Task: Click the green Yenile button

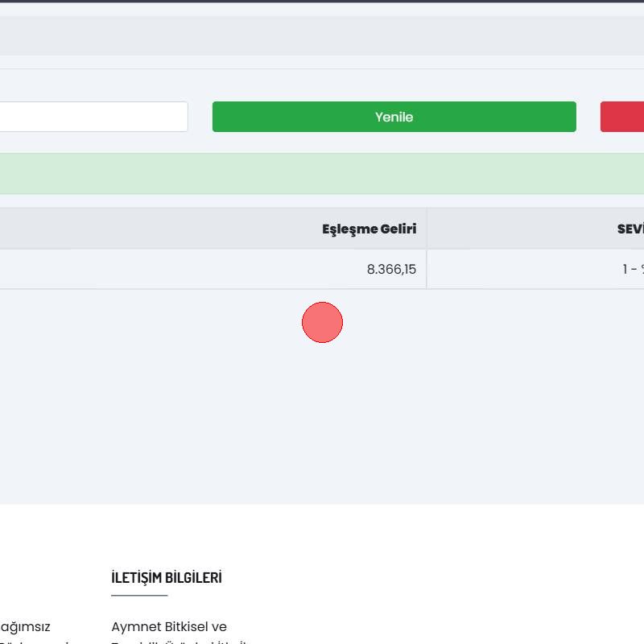Action: point(394,117)
